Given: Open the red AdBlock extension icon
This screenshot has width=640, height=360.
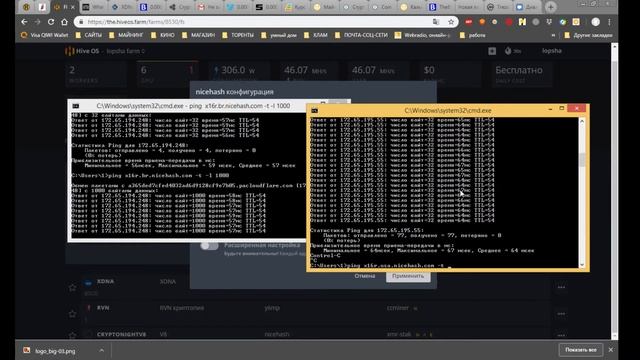Looking at the screenshot, I should pyautogui.click(x=469, y=22).
